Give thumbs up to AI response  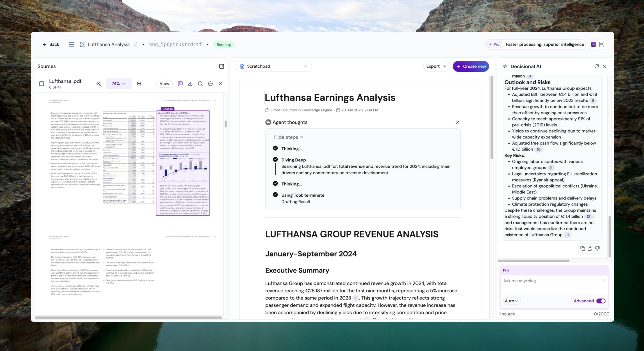(x=590, y=248)
